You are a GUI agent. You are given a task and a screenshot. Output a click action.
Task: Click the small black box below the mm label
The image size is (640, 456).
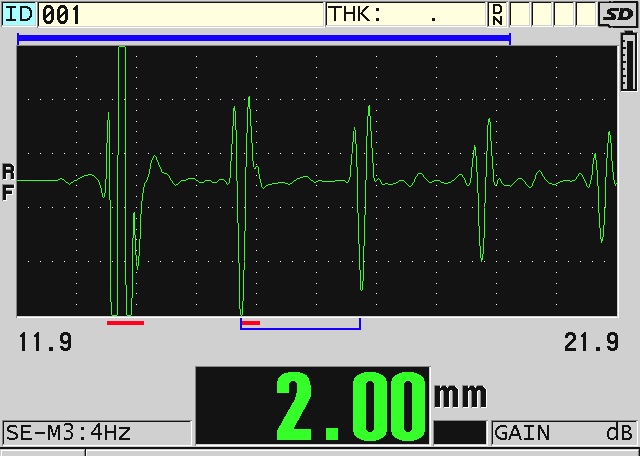click(x=459, y=432)
